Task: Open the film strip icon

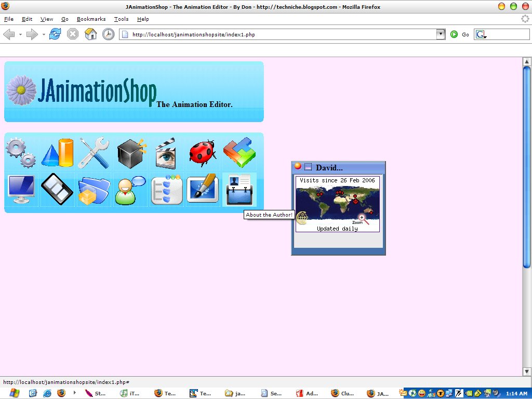Action: click(57, 189)
